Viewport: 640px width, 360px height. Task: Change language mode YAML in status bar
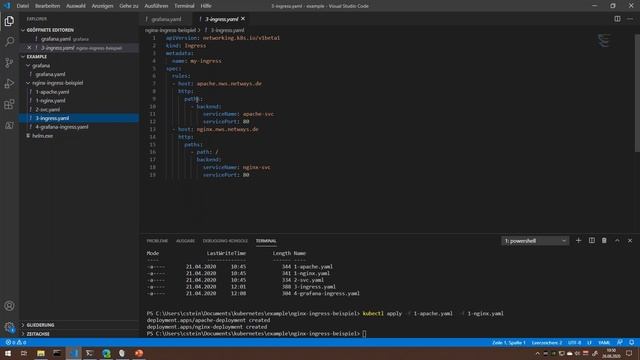(x=604, y=342)
